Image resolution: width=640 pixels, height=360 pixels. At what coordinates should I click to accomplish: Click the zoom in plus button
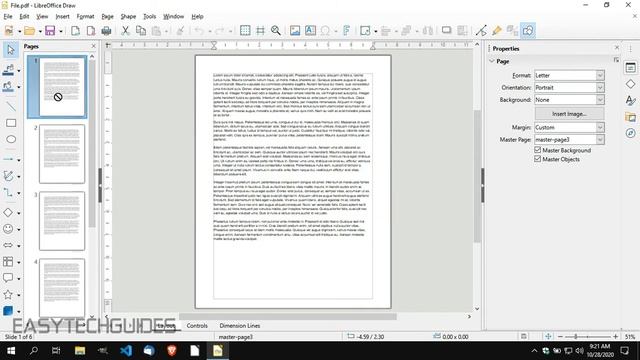click(616, 337)
